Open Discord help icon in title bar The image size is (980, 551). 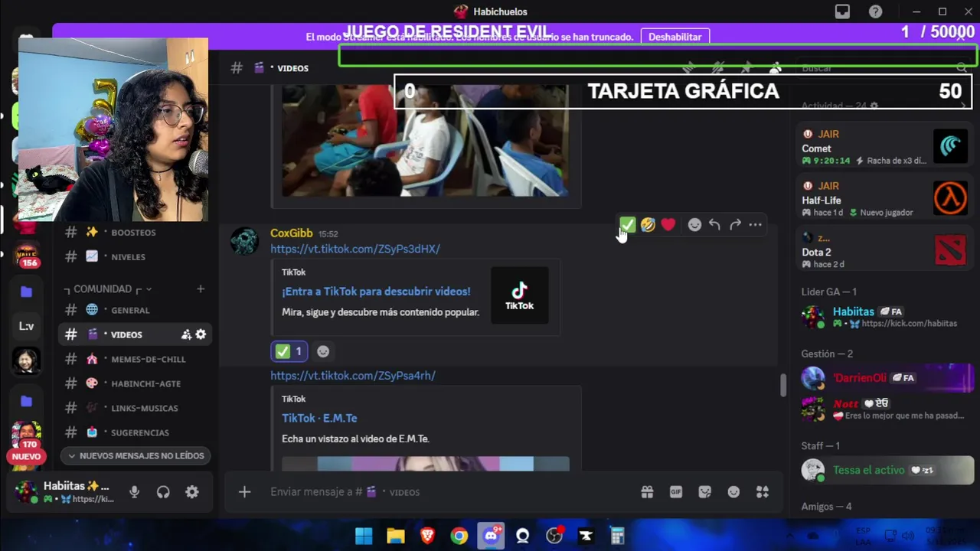[875, 11]
